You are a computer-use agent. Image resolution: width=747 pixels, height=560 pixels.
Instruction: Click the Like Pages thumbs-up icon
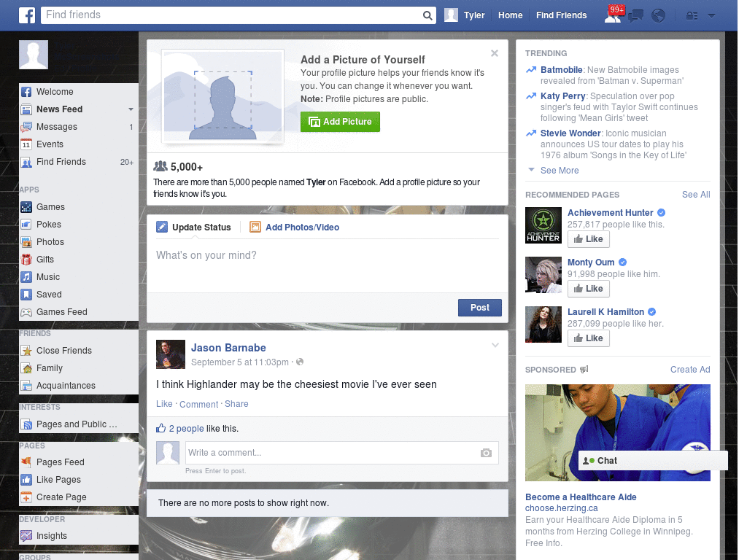[x=26, y=480]
